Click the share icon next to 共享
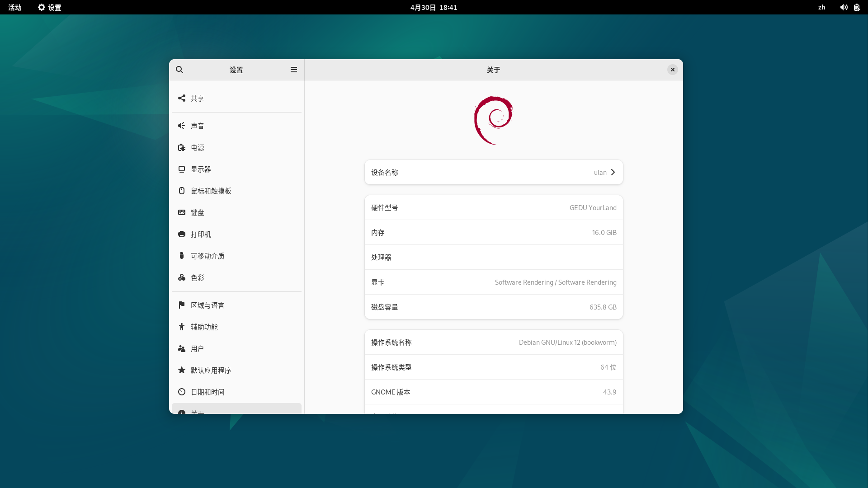 click(x=182, y=98)
